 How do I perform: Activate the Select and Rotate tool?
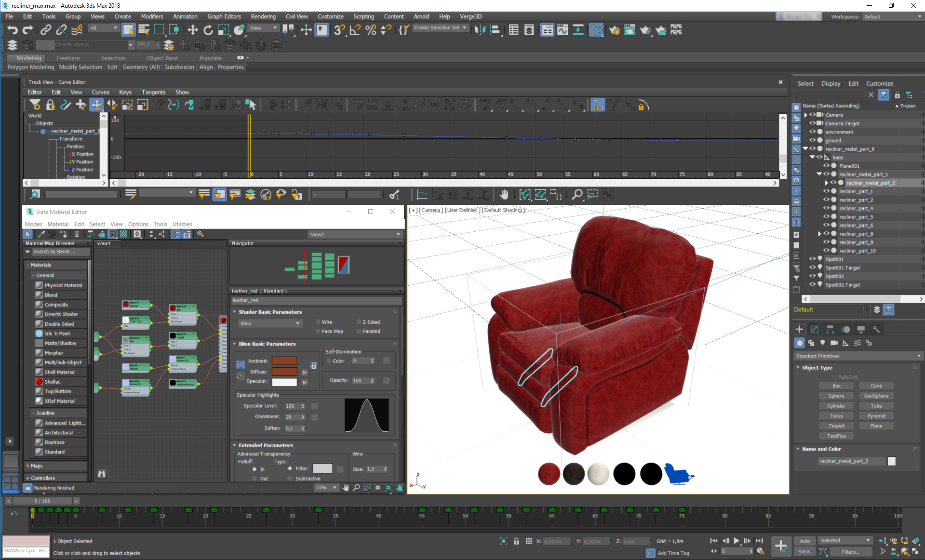pyautogui.click(x=208, y=30)
